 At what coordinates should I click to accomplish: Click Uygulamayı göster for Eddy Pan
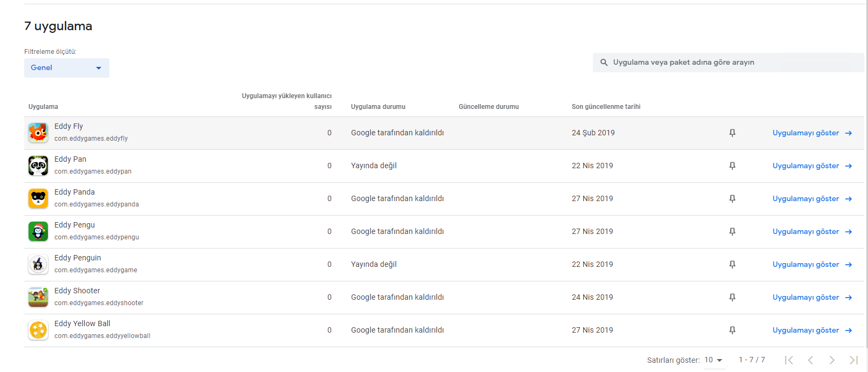click(812, 166)
